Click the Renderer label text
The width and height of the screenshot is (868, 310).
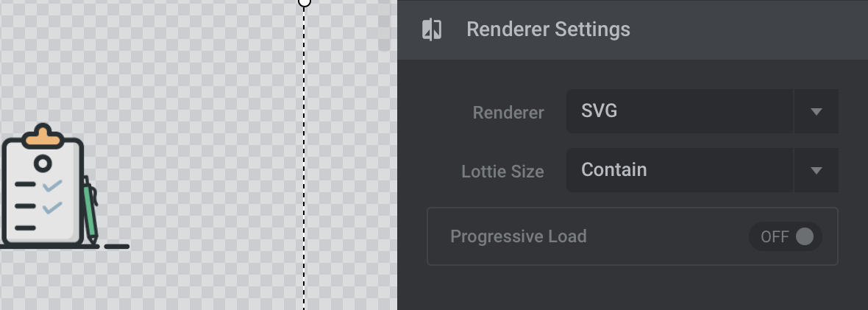[508, 113]
